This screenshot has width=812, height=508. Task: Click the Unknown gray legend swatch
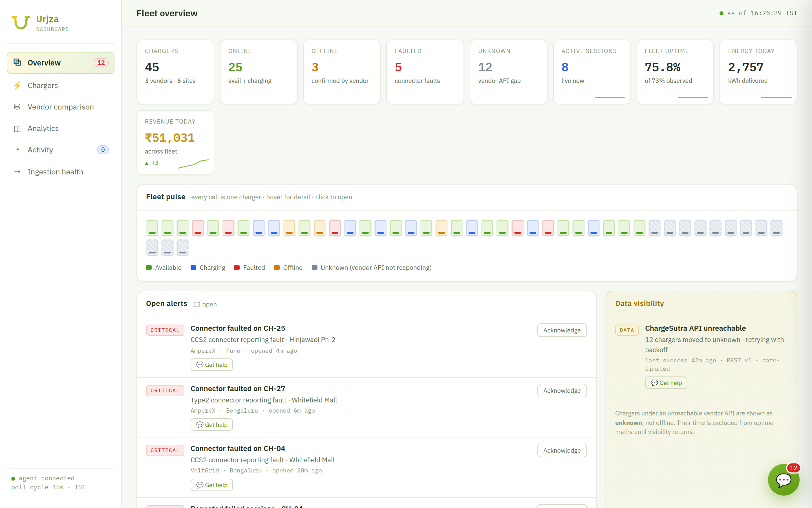tap(314, 268)
